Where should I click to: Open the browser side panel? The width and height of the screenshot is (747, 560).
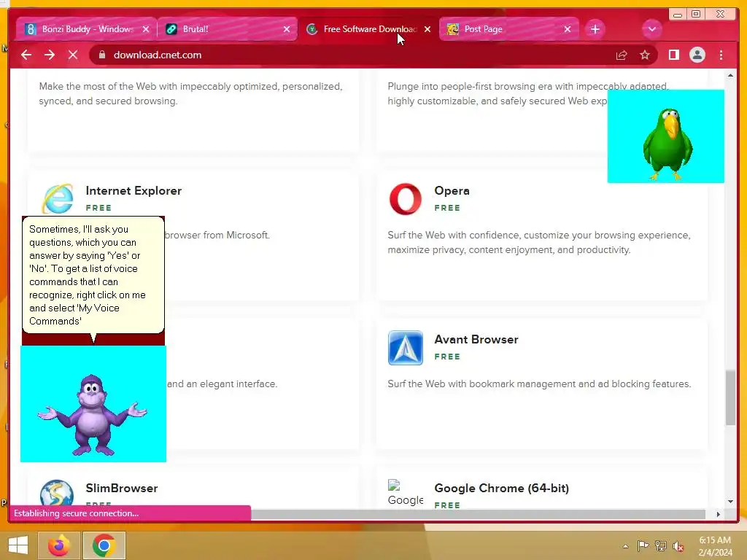(x=673, y=55)
